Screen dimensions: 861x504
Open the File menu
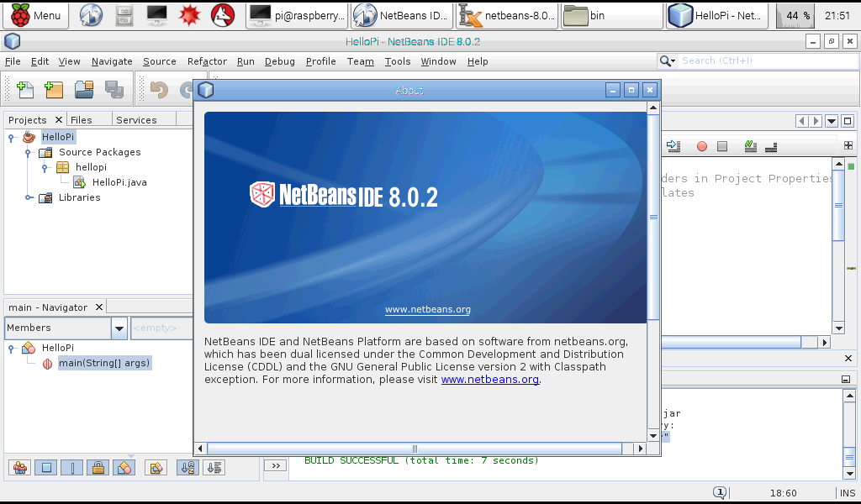point(12,61)
